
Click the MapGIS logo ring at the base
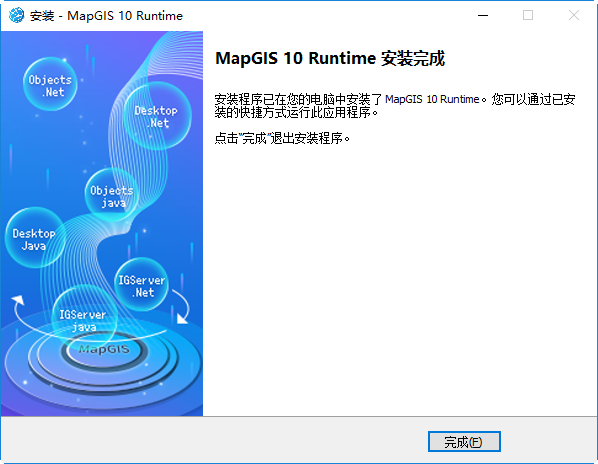tap(104, 350)
